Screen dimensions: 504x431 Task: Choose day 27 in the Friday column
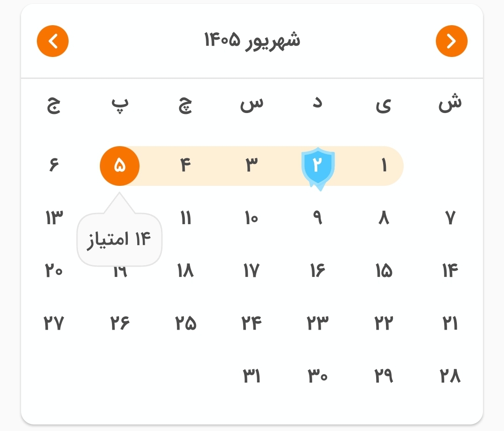point(54,323)
